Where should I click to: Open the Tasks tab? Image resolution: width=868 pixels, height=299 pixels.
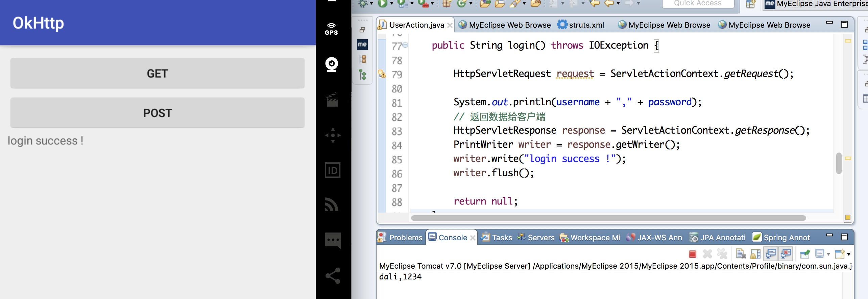pyautogui.click(x=497, y=238)
